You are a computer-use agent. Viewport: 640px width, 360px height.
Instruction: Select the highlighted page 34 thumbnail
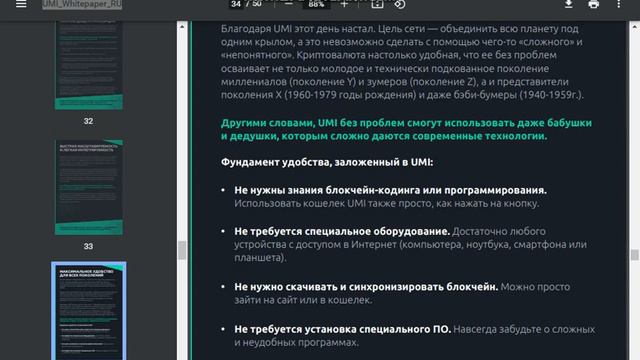point(89,311)
